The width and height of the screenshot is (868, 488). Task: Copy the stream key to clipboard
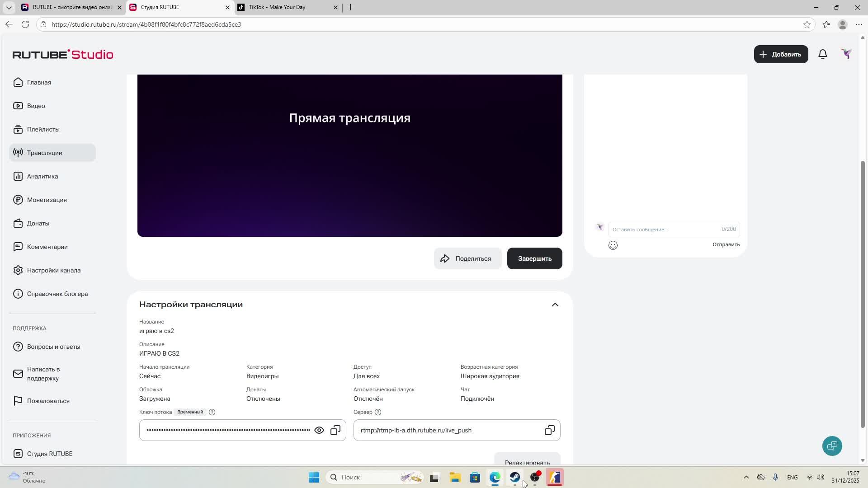[335, 430]
